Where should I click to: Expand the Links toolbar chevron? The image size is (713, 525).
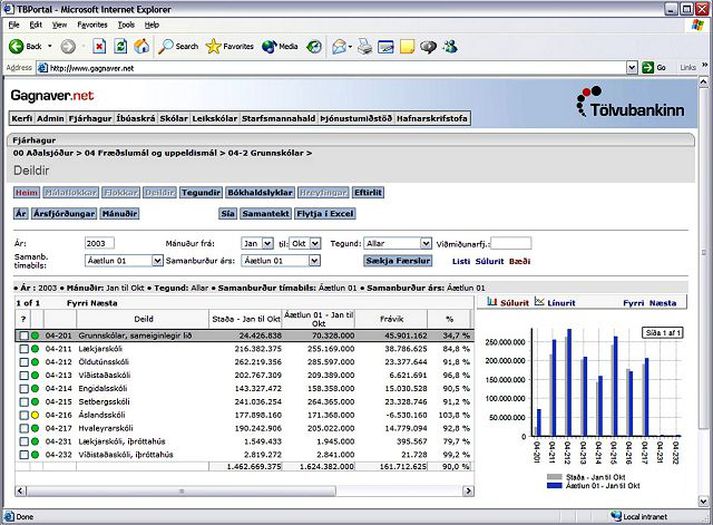point(704,65)
